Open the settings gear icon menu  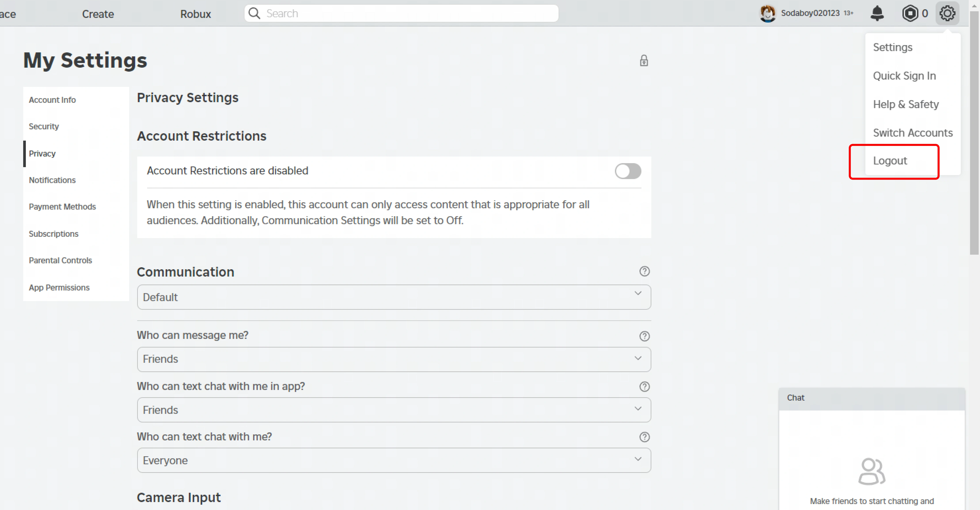(x=947, y=13)
